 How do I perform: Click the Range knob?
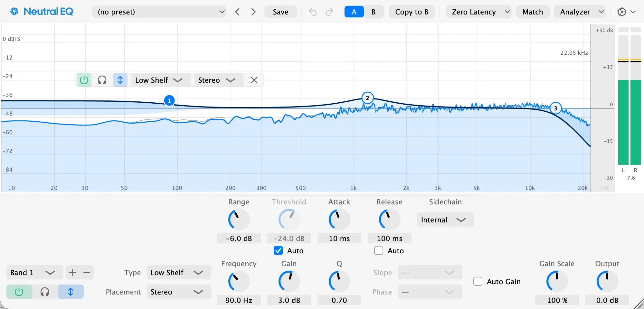coord(239,220)
